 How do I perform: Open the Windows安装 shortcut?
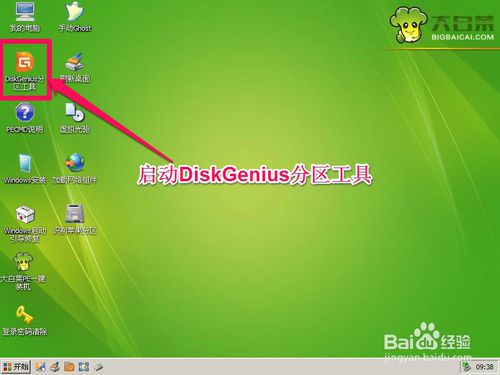point(25,169)
